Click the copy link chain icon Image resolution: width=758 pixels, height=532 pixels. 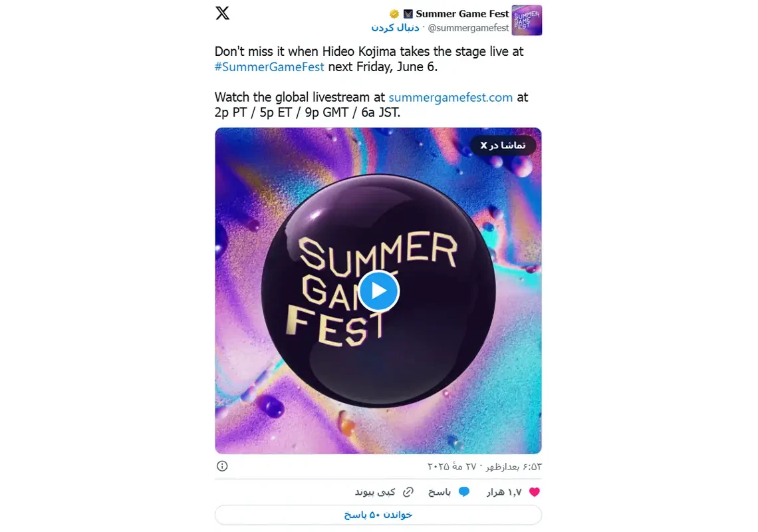point(408,492)
